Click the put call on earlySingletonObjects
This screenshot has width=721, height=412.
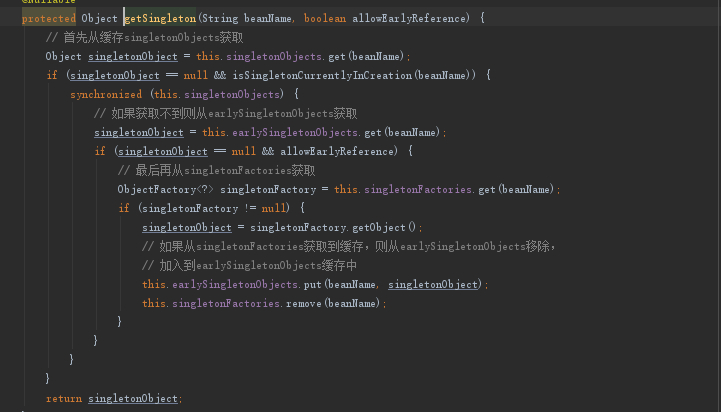click(313, 285)
